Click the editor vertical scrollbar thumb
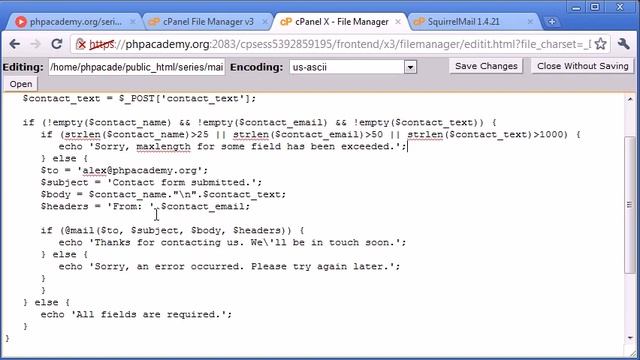The width and height of the screenshot is (640, 360). (630, 205)
